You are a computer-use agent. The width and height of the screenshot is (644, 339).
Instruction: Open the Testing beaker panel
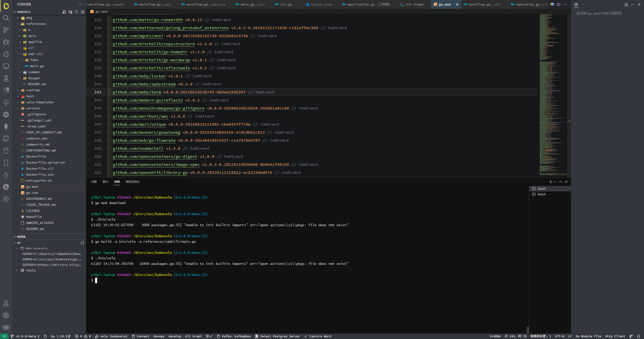[6, 78]
